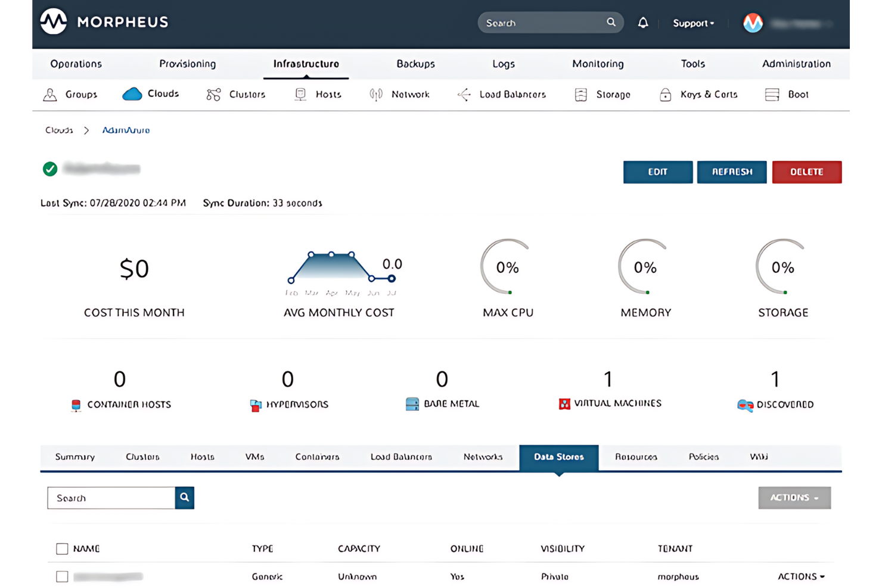The image size is (882, 588).
Task: Switch to the cloud detail Load Balancers tab
Action: click(401, 457)
